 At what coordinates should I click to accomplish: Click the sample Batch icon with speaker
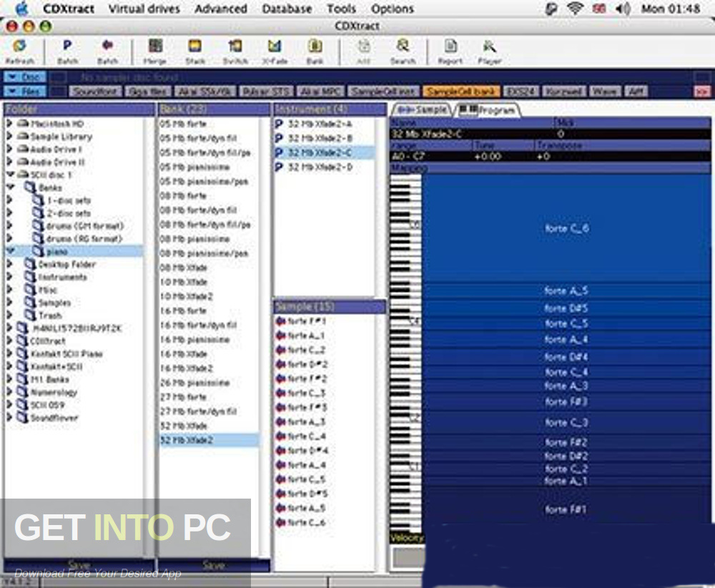coord(108,45)
